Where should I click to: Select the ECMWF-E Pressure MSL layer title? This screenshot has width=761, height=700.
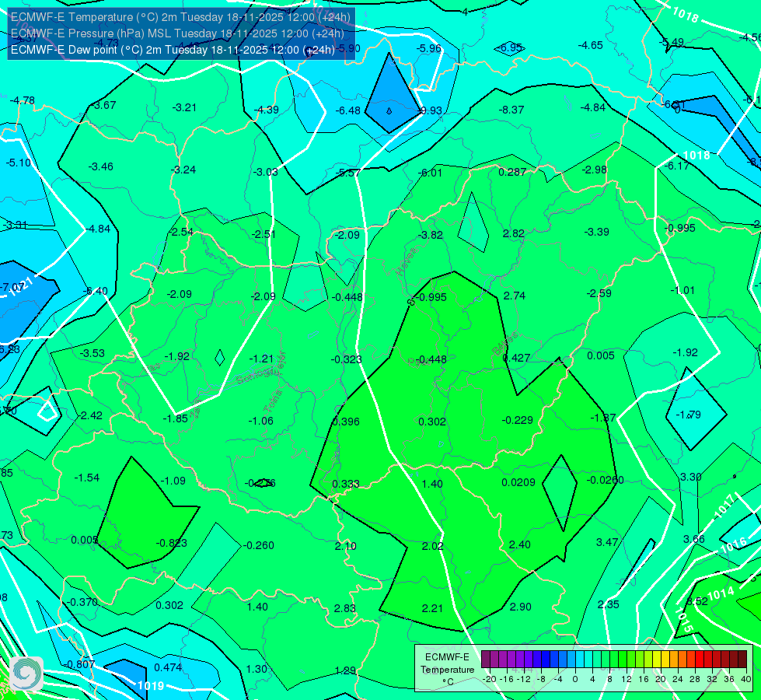coord(177,33)
